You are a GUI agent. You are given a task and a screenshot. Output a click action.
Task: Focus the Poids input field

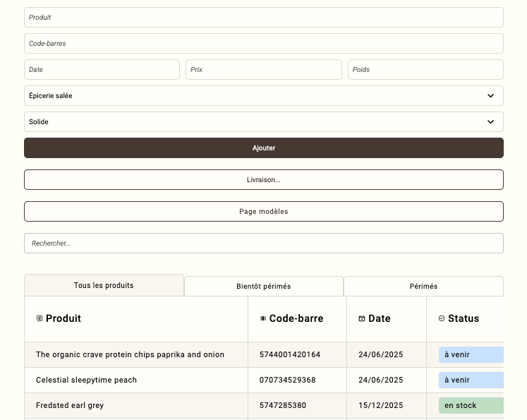coord(425,70)
